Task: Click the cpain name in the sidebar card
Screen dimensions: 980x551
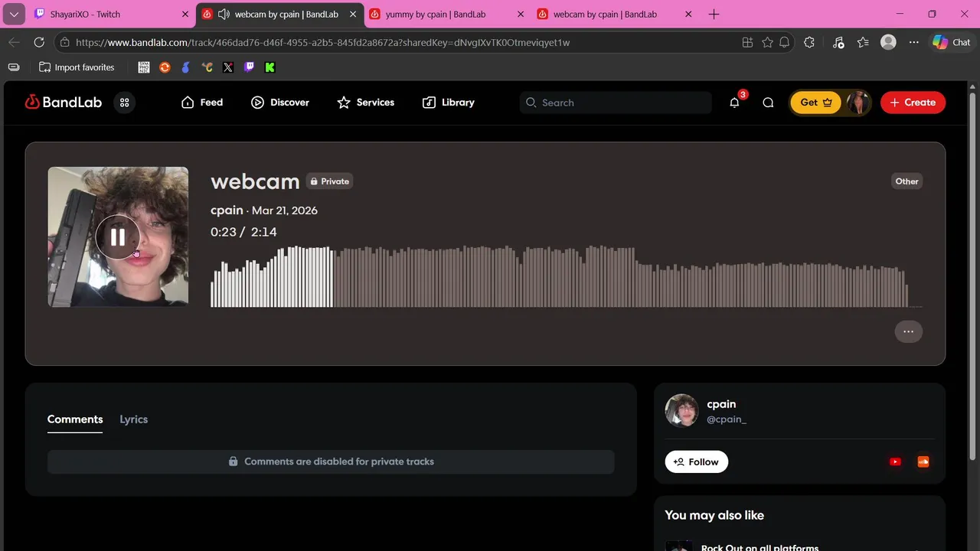Action: [721, 404]
